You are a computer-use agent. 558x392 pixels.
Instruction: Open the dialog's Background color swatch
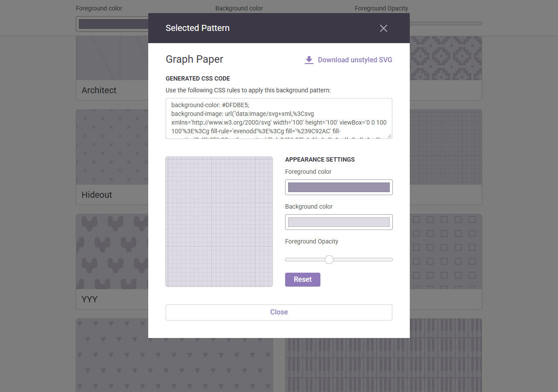pos(339,222)
